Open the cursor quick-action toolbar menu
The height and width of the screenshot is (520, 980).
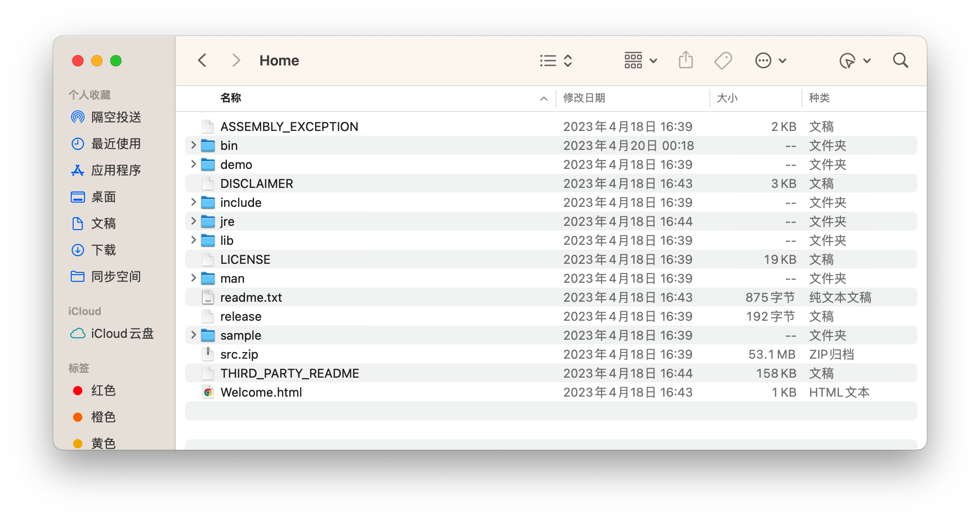[x=855, y=61]
